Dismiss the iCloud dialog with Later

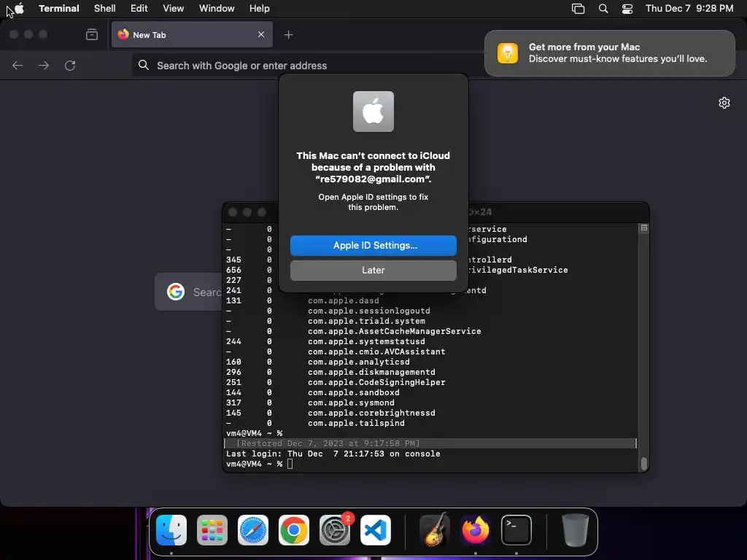tap(373, 270)
